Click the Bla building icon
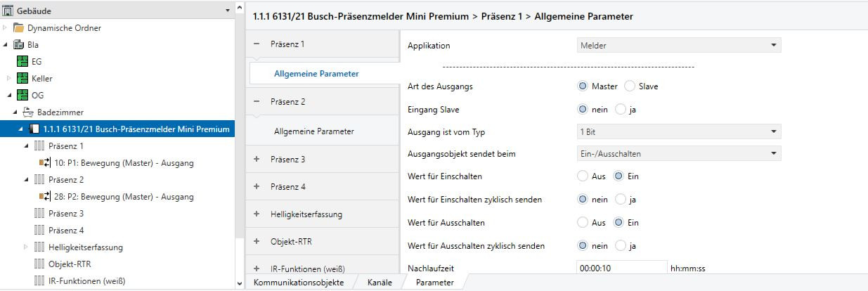Image resolution: width=868 pixels, height=291 pixels. tap(19, 45)
